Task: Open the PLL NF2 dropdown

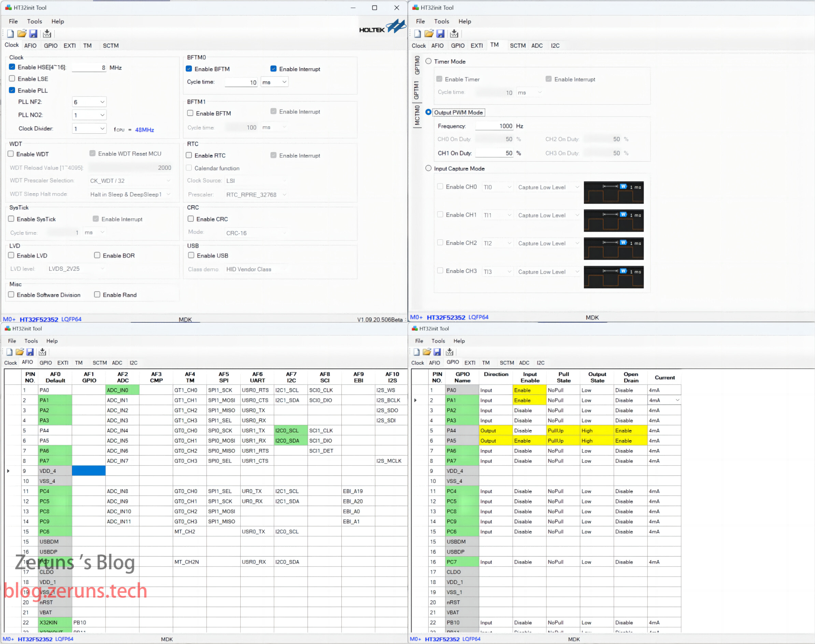Action: pos(102,102)
